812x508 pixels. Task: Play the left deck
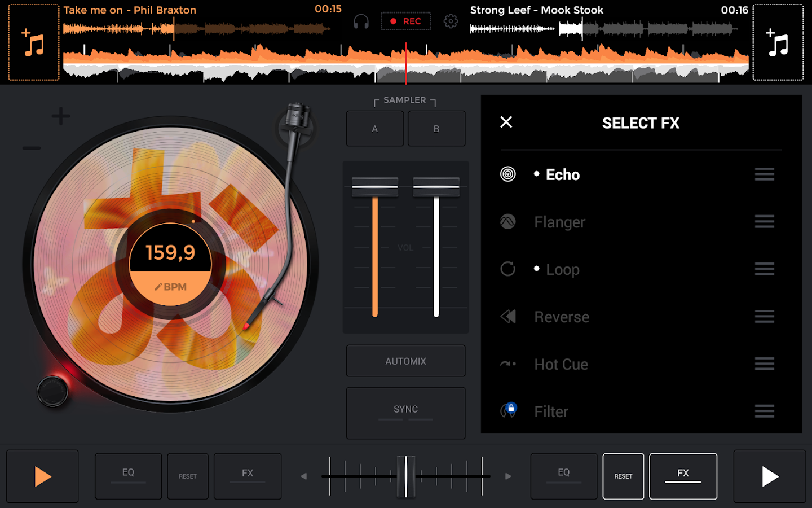point(42,476)
